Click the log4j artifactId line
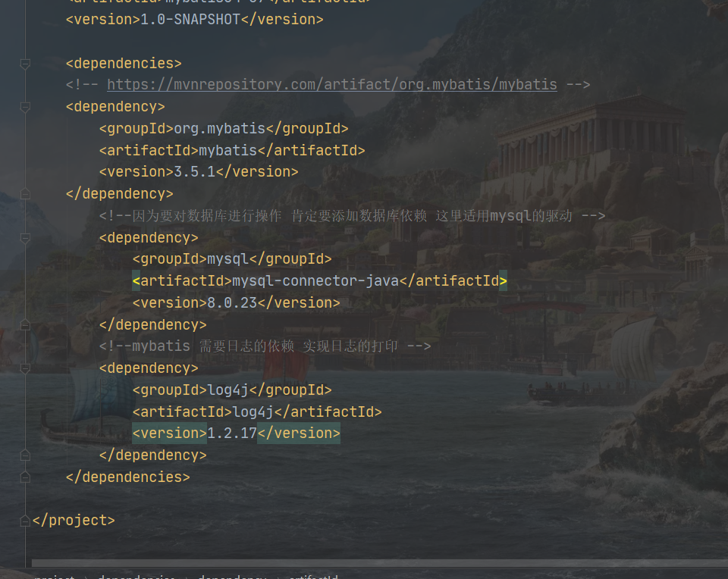This screenshot has width=728, height=579. 257,412
